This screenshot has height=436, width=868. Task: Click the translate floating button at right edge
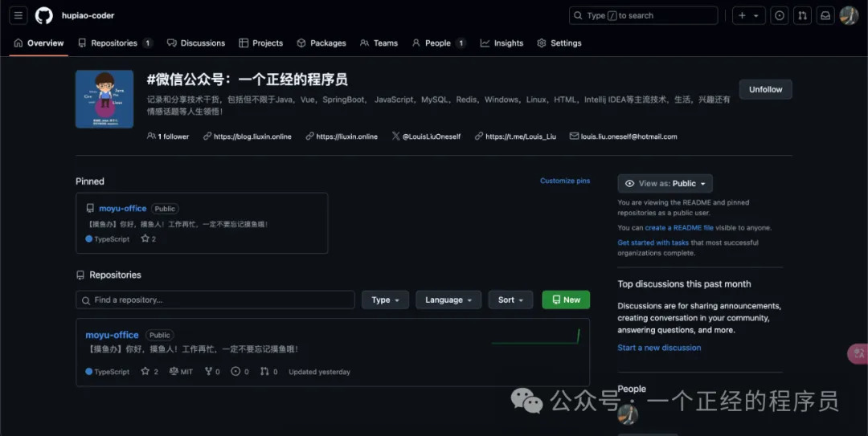coord(858,353)
